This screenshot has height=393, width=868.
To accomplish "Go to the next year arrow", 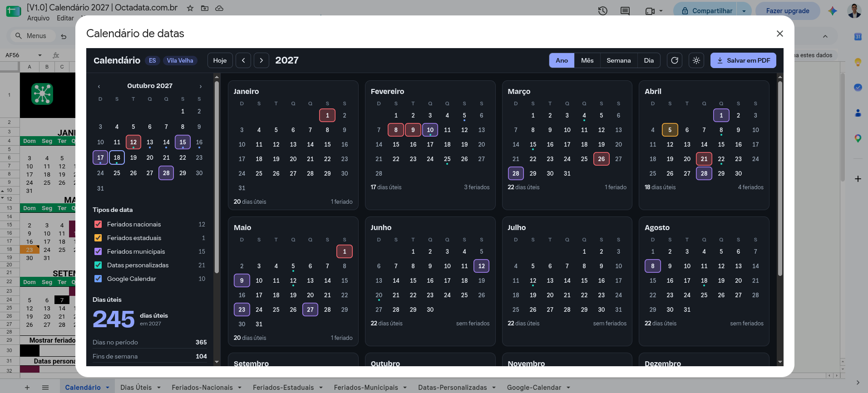I will pyautogui.click(x=261, y=60).
